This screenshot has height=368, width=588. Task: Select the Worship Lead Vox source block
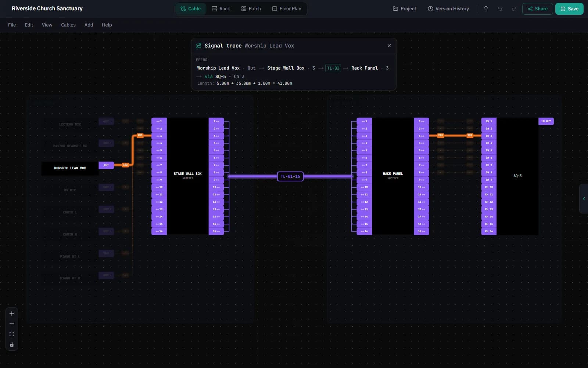click(70, 168)
